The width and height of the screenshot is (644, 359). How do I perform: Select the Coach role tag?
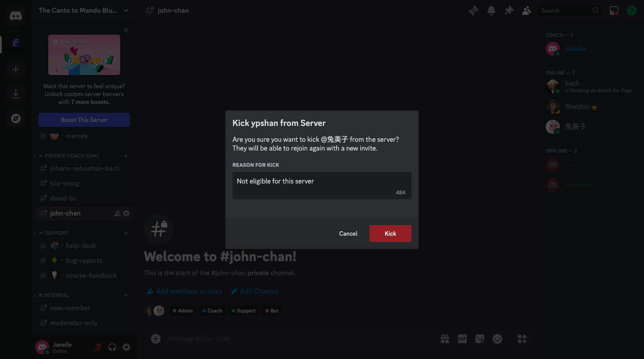[x=212, y=311]
